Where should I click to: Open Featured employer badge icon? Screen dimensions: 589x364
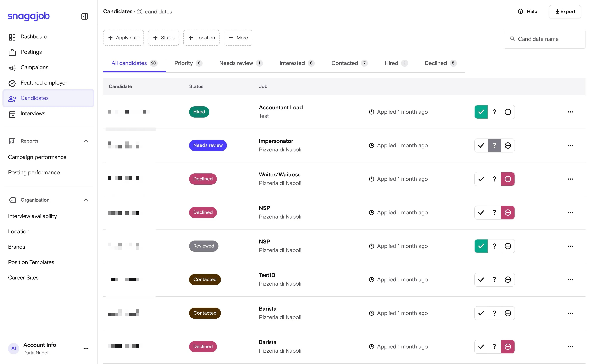click(12, 83)
